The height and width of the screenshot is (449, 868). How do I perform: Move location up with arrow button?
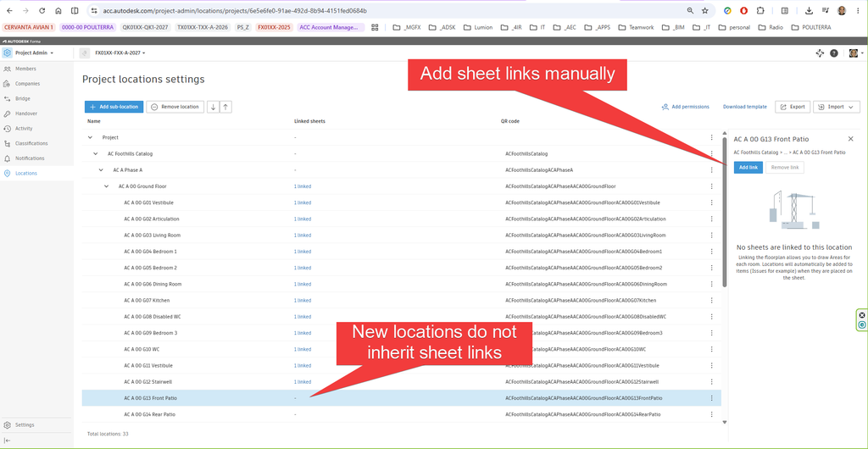(x=225, y=107)
